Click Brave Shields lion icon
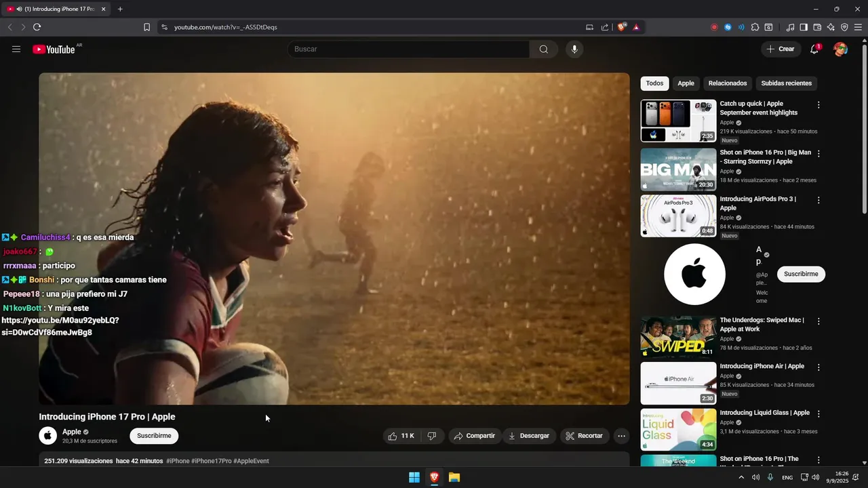The image size is (868, 488). 621,27
